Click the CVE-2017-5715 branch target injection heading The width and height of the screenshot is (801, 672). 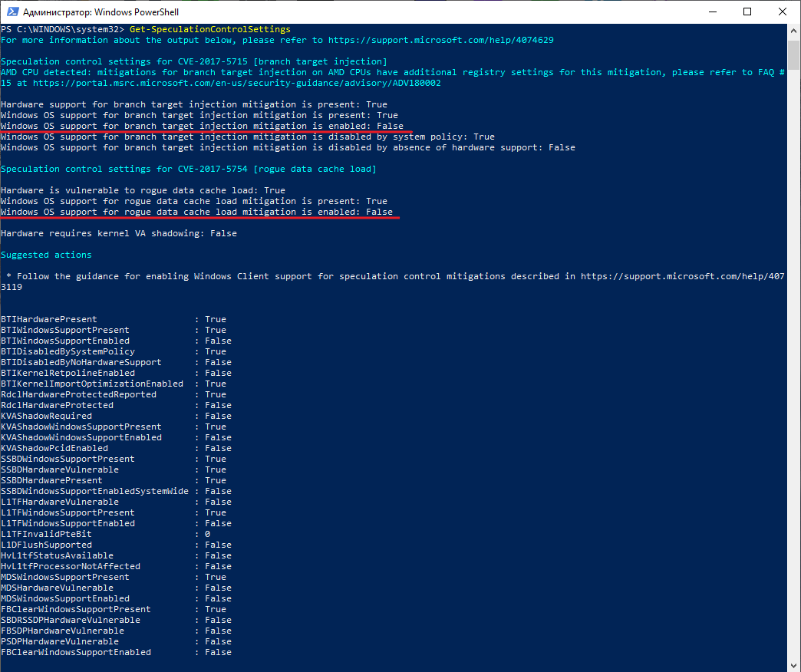pos(194,61)
